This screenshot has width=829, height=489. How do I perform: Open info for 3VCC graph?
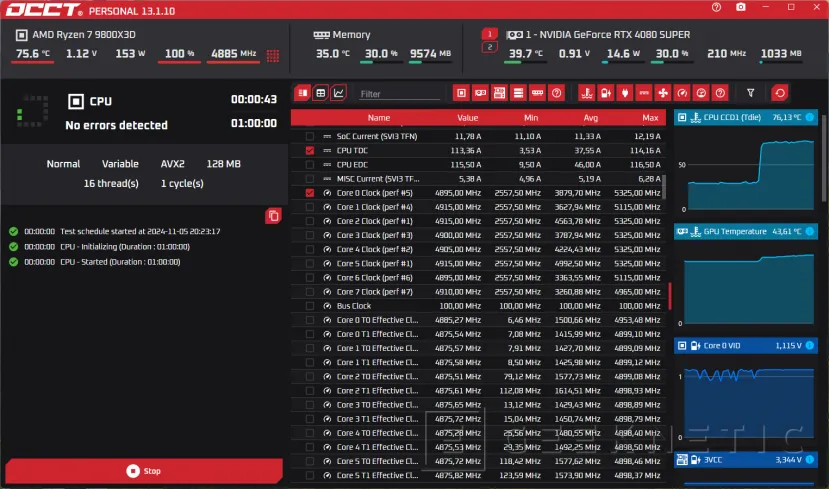click(809, 460)
